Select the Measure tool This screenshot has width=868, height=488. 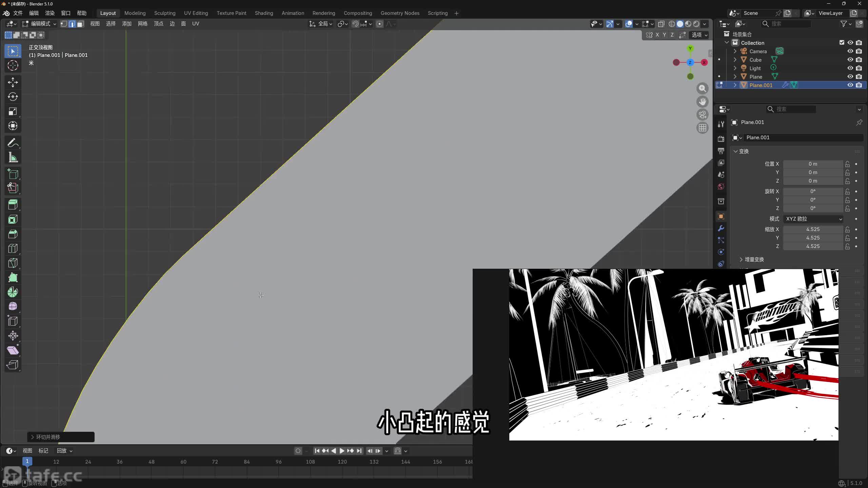click(13, 157)
